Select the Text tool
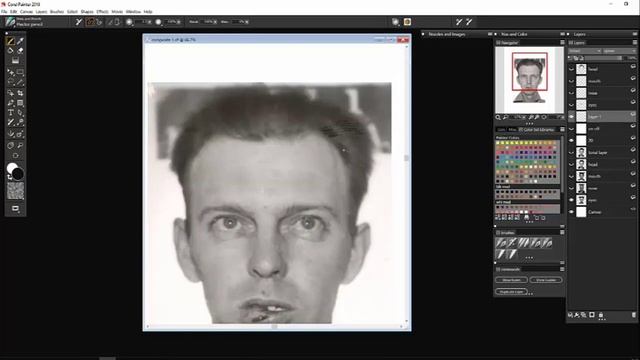 11,113
